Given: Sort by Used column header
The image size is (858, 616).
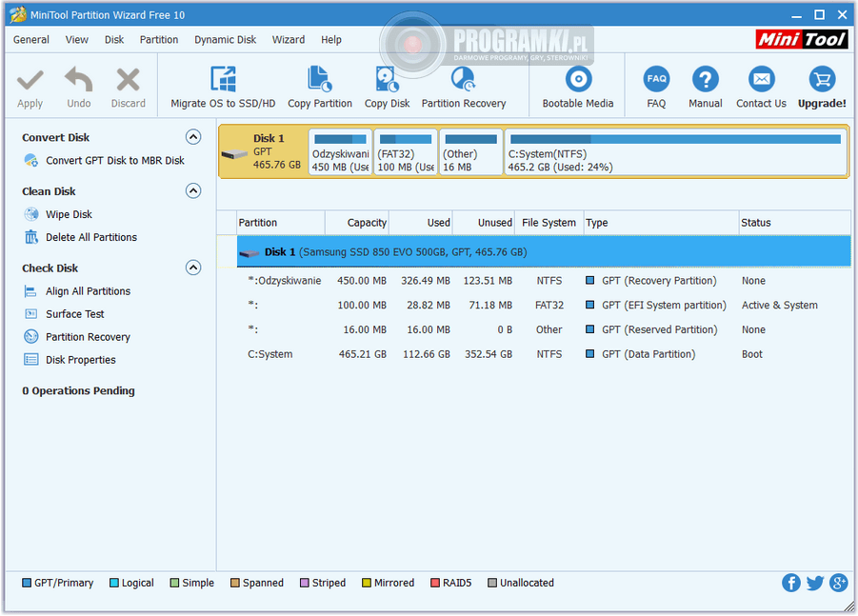Looking at the screenshot, I should [420, 223].
